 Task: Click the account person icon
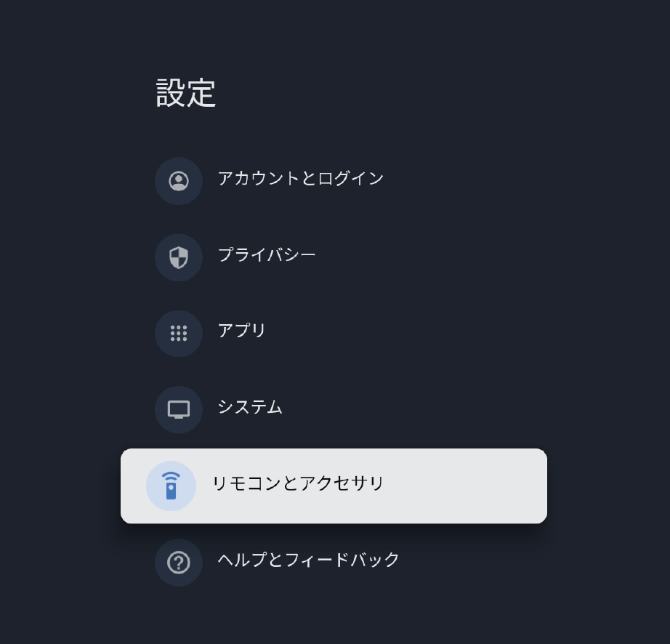179,181
